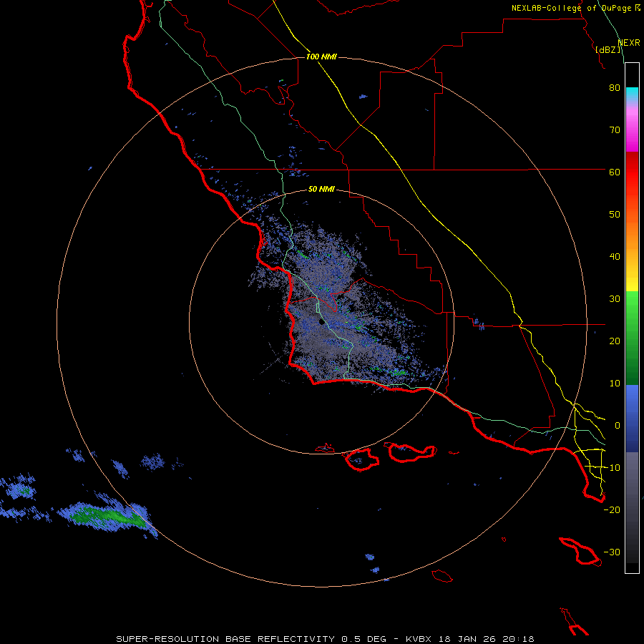
Task: Click the red segment of the color bar
Action: point(632,172)
